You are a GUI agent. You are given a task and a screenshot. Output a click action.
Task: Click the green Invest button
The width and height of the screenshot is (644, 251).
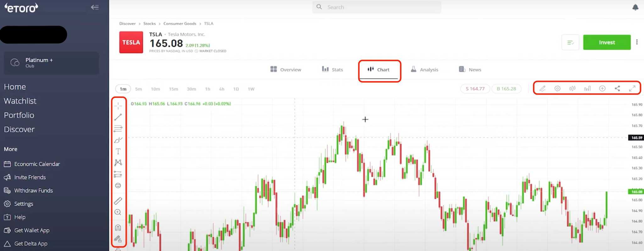click(607, 42)
